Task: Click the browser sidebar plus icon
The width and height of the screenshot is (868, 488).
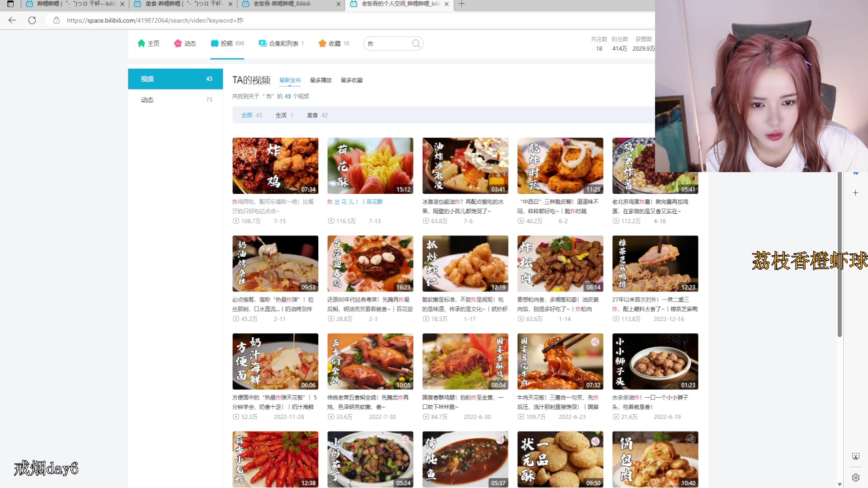Action: pos(855,193)
